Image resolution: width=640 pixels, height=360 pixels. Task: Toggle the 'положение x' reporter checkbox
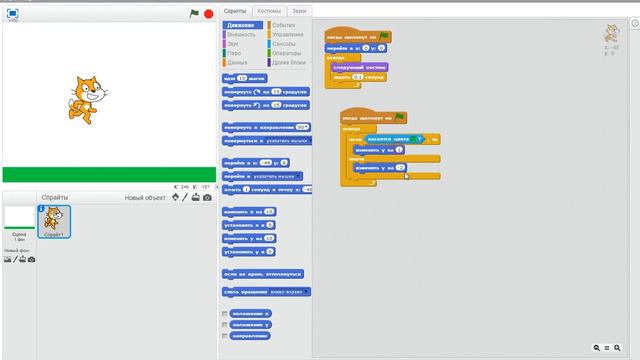point(224,313)
